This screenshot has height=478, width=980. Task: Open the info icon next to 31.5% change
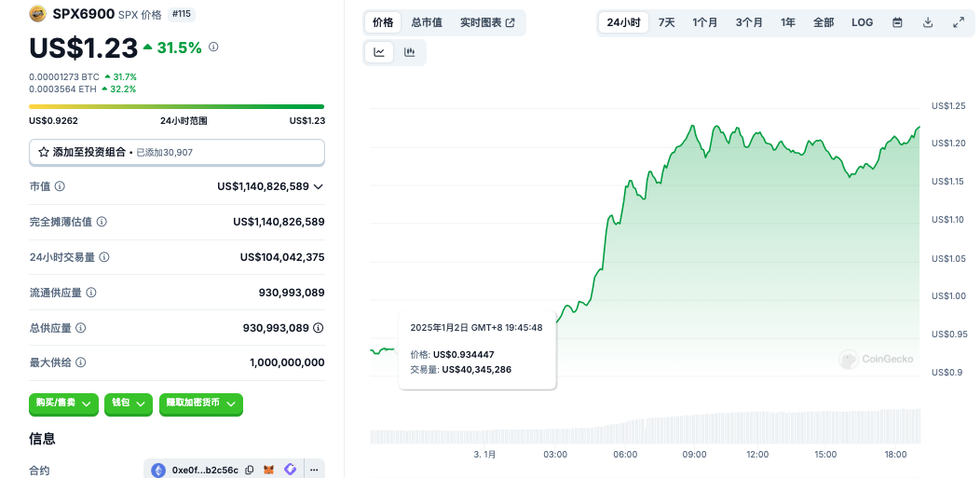(x=213, y=47)
